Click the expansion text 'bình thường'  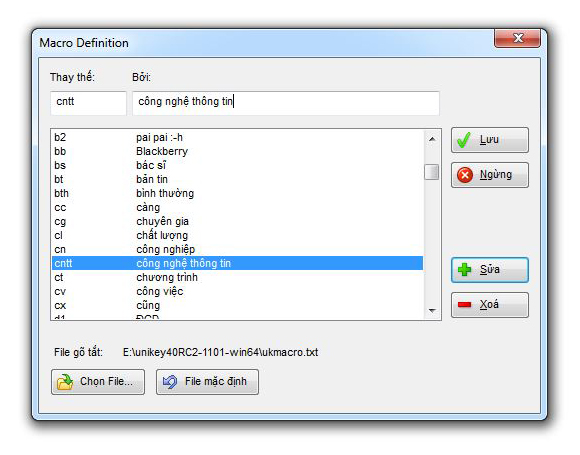coord(165,193)
